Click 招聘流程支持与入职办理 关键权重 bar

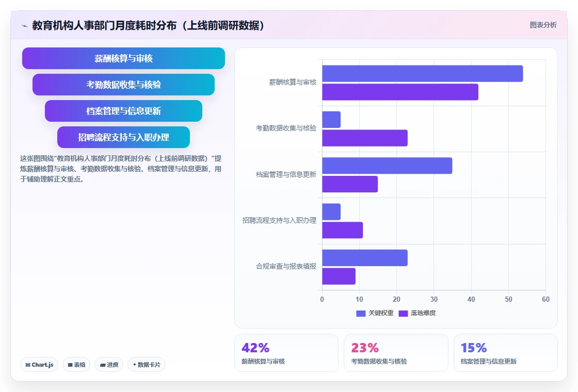pos(331,212)
